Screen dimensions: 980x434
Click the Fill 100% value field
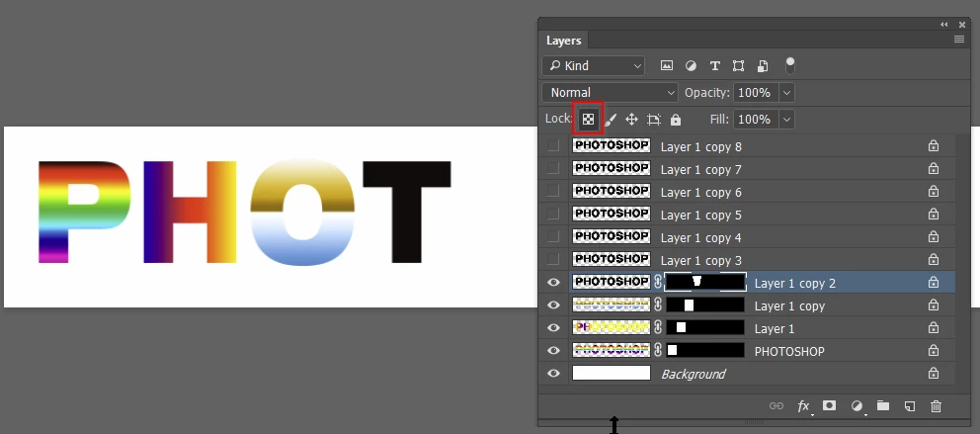[757, 119]
